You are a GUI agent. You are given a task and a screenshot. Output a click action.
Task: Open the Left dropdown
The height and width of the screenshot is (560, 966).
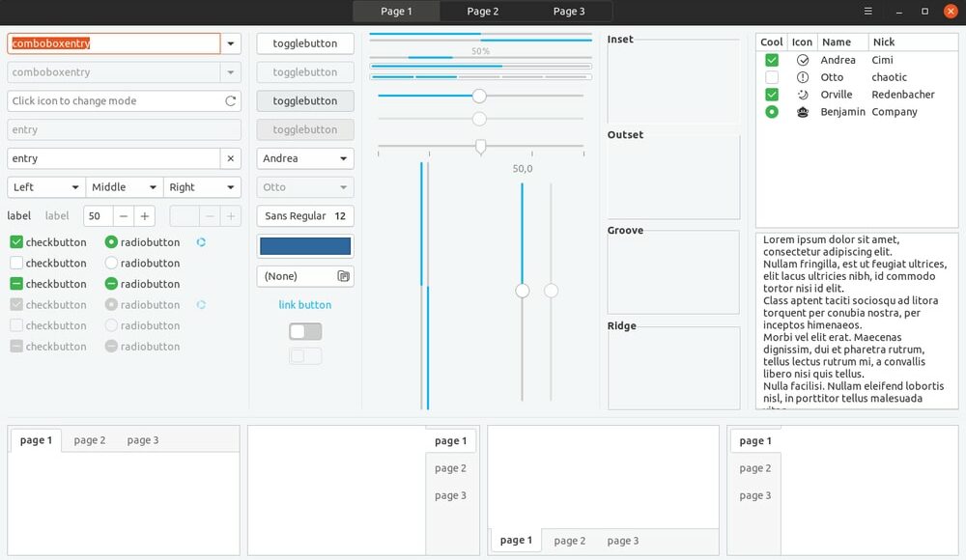tap(46, 187)
